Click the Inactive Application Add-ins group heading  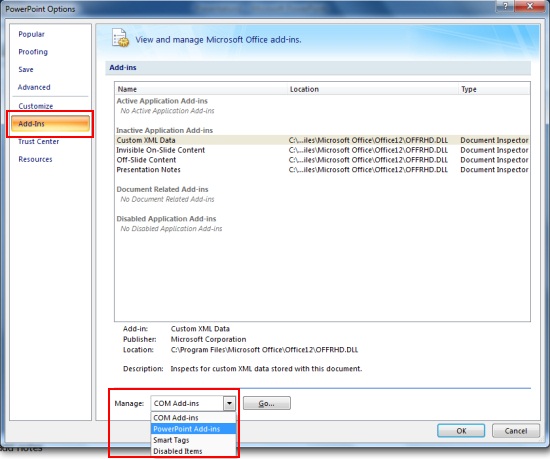165,130
